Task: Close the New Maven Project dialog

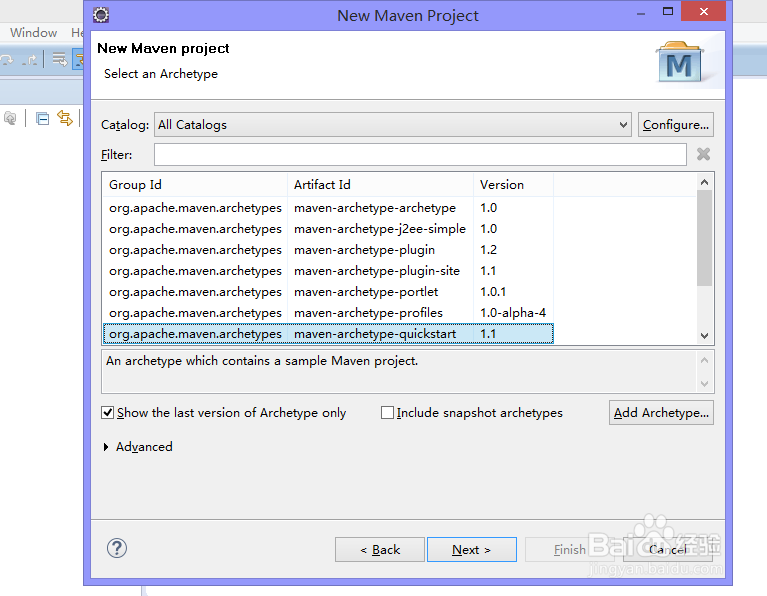Action: [x=703, y=11]
